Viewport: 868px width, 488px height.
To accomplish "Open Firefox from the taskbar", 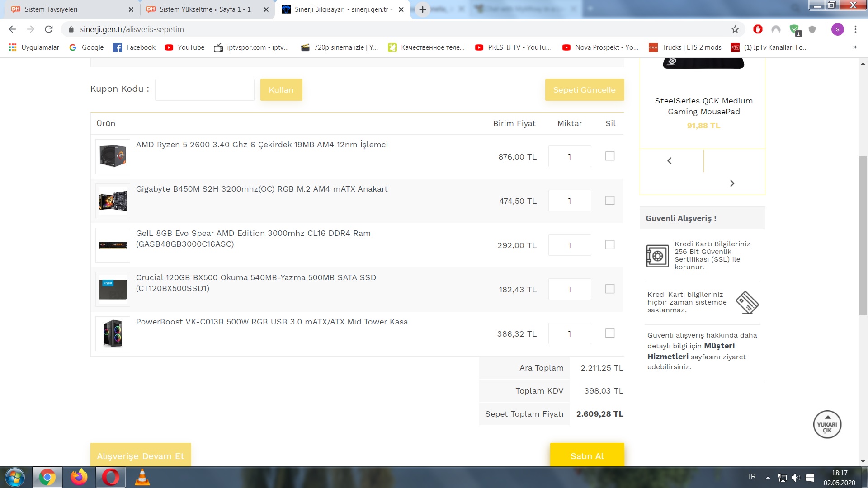I will [x=79, y=477].
